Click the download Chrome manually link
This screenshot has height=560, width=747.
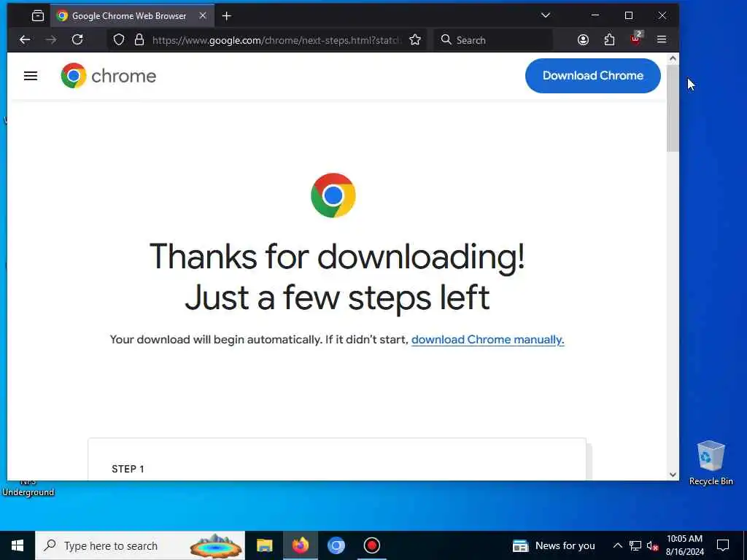(x=487, y=340)
